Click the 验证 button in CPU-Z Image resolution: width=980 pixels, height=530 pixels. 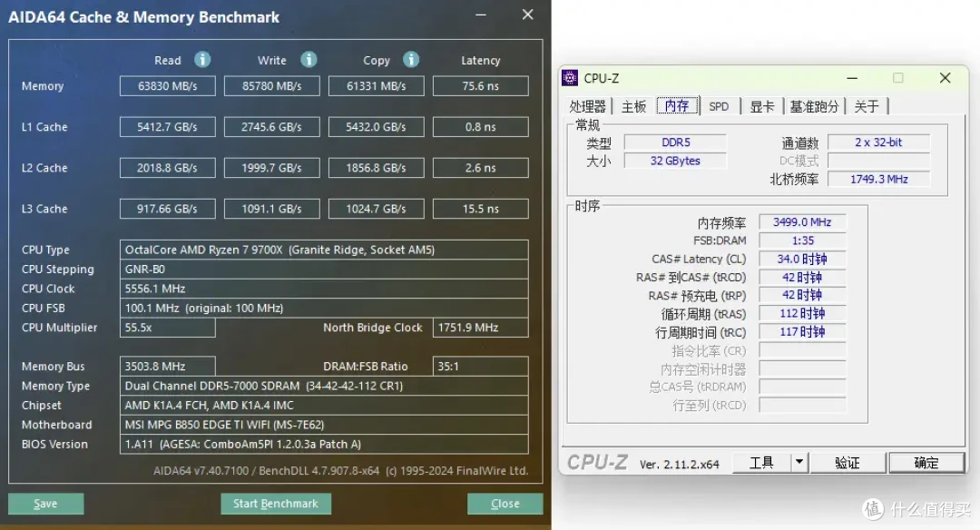pyautogui.click(x=848, y=463)
